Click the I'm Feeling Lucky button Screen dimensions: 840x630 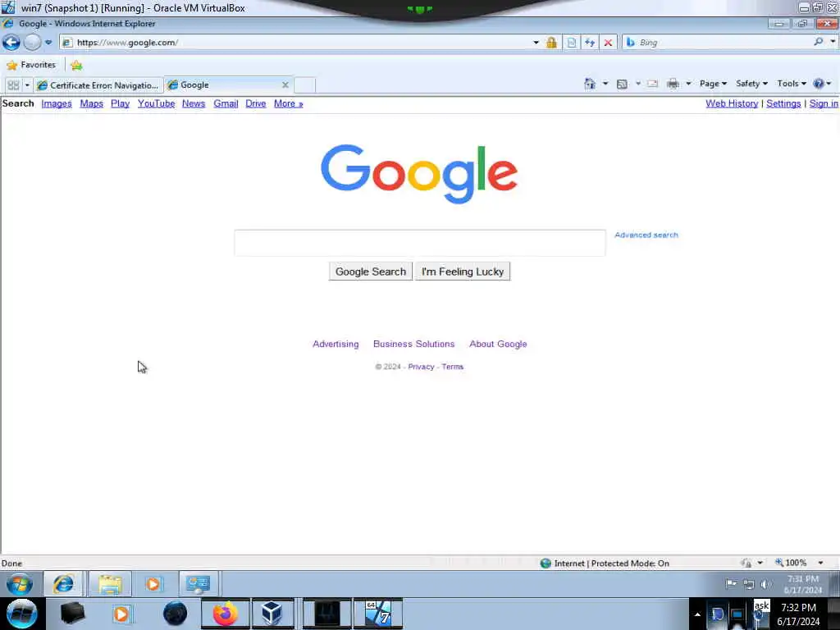463,272
